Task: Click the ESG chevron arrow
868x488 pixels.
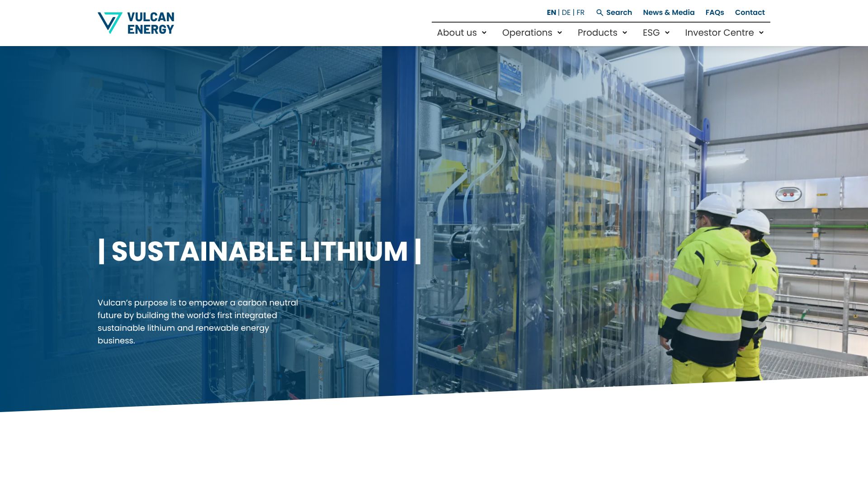Action: pos(667,33)
